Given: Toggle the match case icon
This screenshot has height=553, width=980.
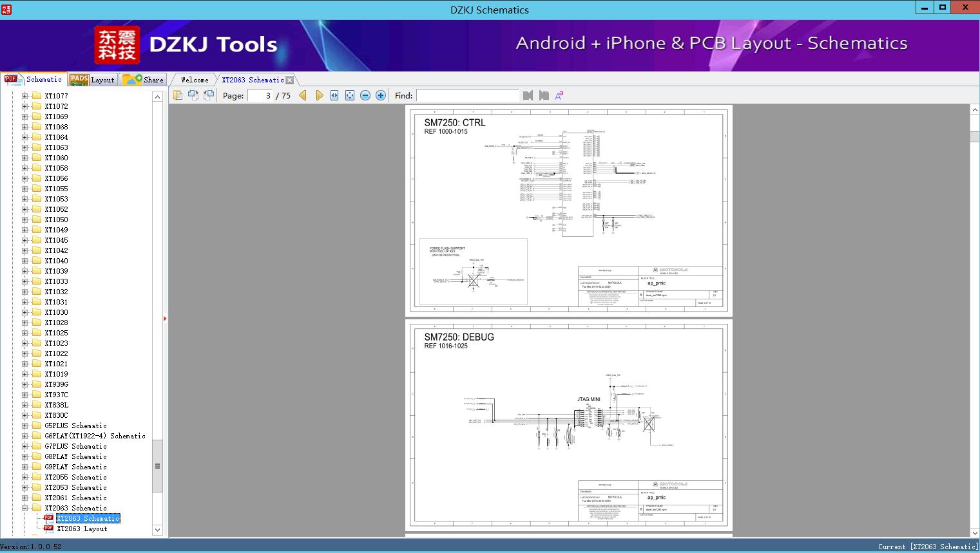Looking at the screenshot, I should 559,95.
